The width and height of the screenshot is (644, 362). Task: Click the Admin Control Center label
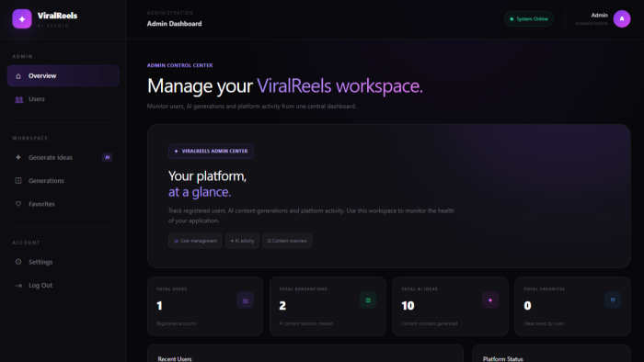click(180, 65)
